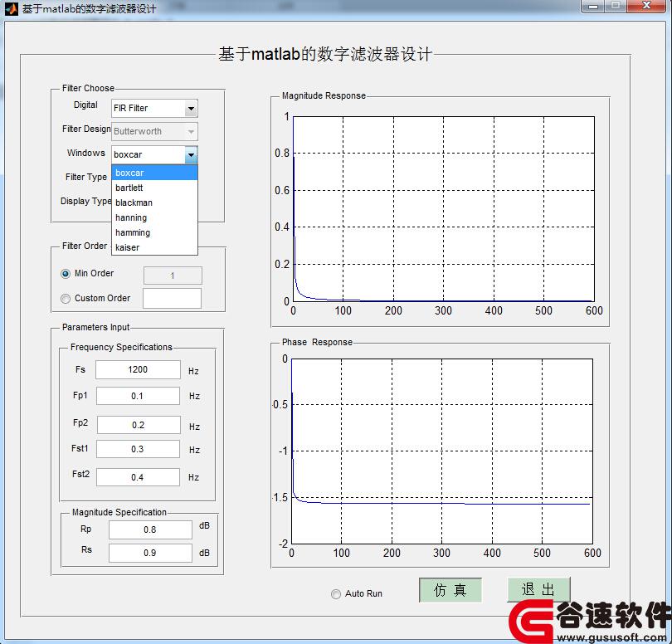Click the Custom Order input box
672x644 pixels.
pyautogui.click(x=172, y=299)
